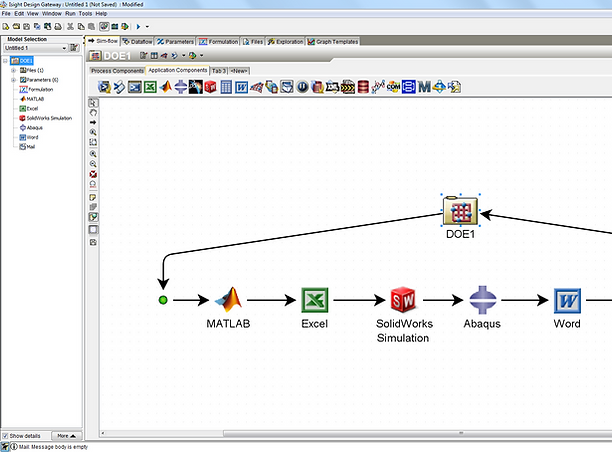Choose the Abaqus component in the palette toolbar
The height and width of the screenshot is (452, 612).
click(180, 87)
